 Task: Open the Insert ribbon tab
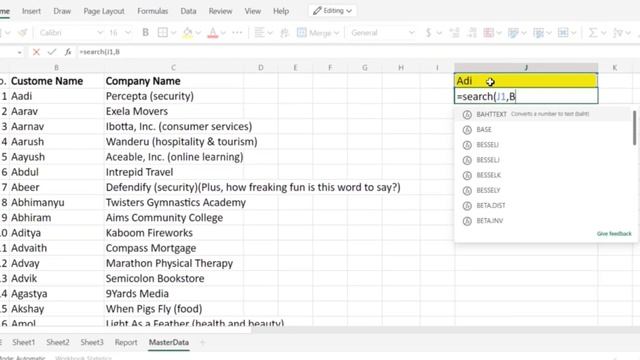31,11
